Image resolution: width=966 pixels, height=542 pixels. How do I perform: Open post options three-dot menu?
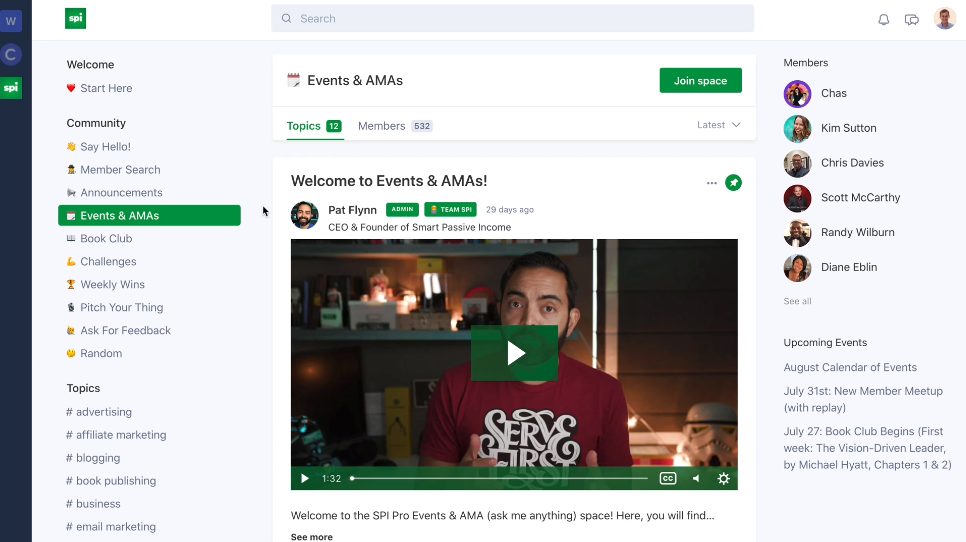click(712, 183)
